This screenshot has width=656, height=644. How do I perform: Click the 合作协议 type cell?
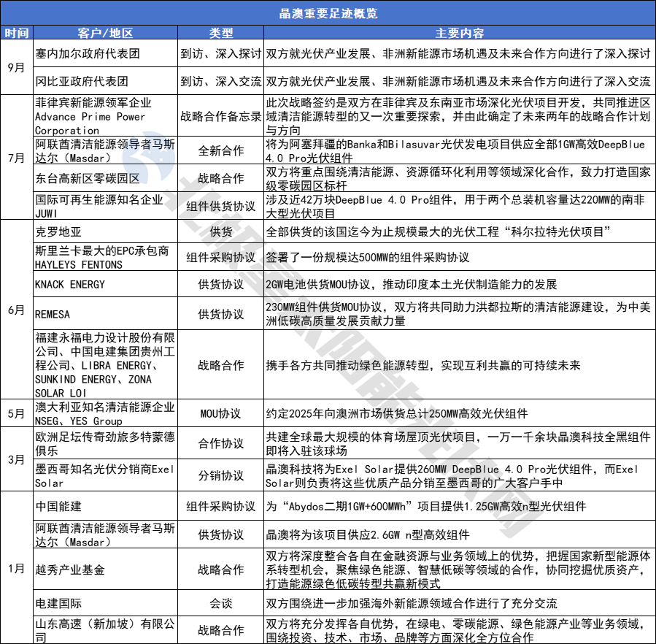(x=221, y=443)
